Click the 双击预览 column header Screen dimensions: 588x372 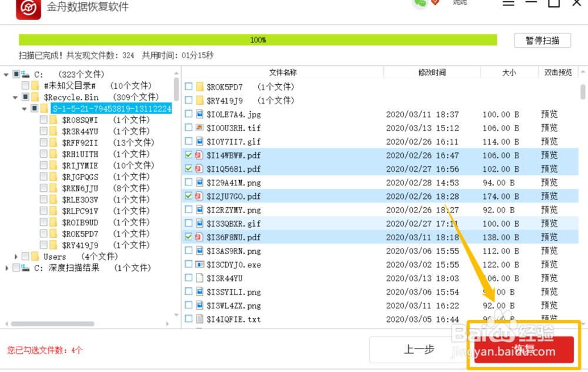pyautogui.click(x=558, y=72)
